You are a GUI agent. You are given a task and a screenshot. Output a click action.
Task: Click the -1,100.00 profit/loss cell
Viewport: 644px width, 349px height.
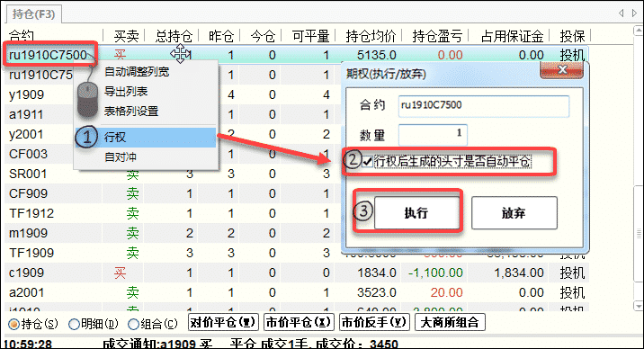(x=435, y=273)
